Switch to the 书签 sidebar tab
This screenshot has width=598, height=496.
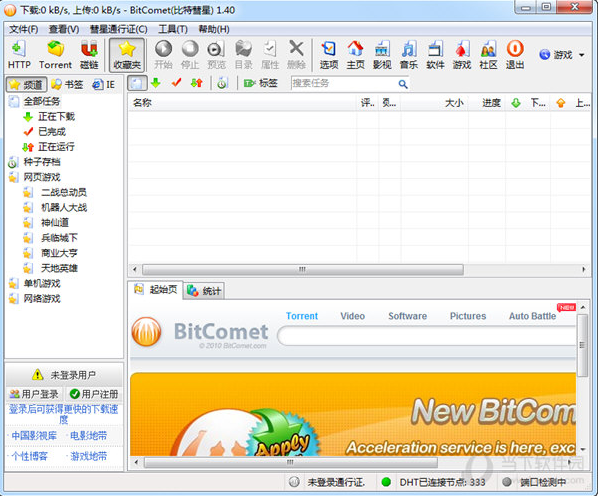pos(67,84)
